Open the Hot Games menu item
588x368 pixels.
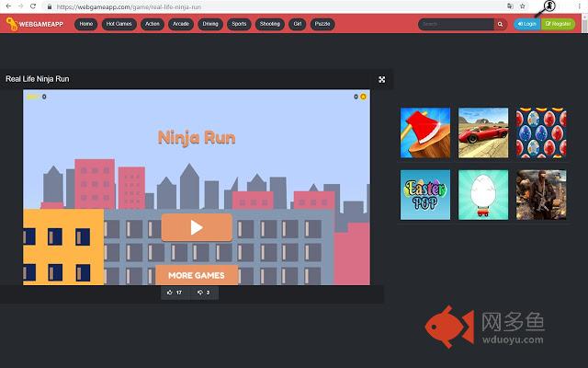[x=119, y=24]
